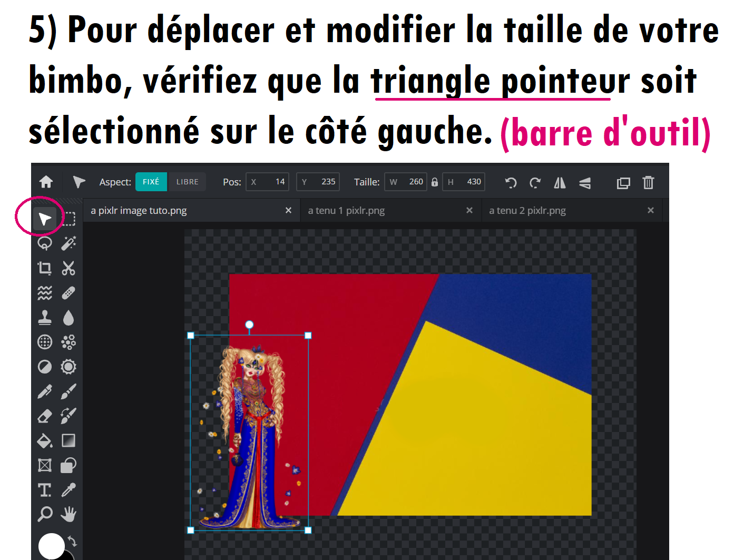Flip the layer horizontally
The width and height of the screenshot is (734, 560).
[560, 182]
